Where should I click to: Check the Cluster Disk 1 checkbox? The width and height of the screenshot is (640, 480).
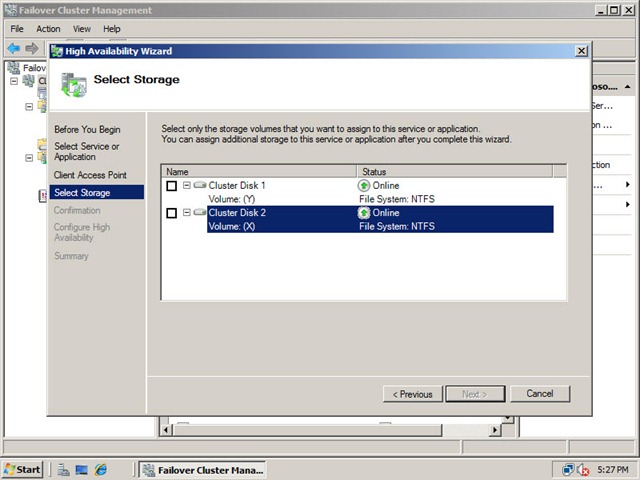coord(171,186)
